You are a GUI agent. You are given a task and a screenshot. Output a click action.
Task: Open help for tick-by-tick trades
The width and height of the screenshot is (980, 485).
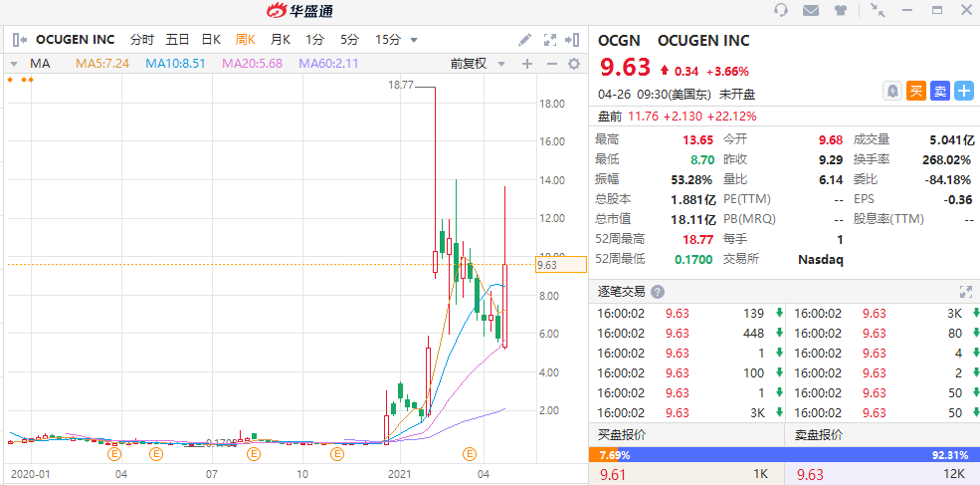657,292
